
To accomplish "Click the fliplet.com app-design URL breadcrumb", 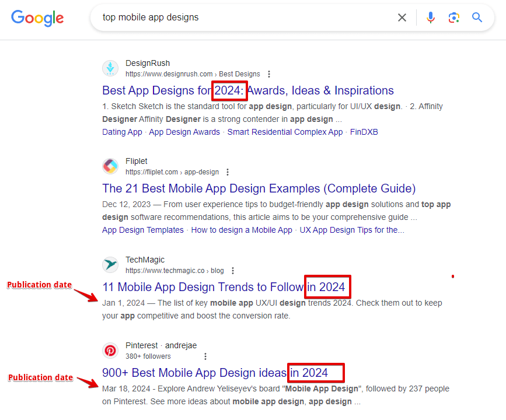I will click(172, 172).
